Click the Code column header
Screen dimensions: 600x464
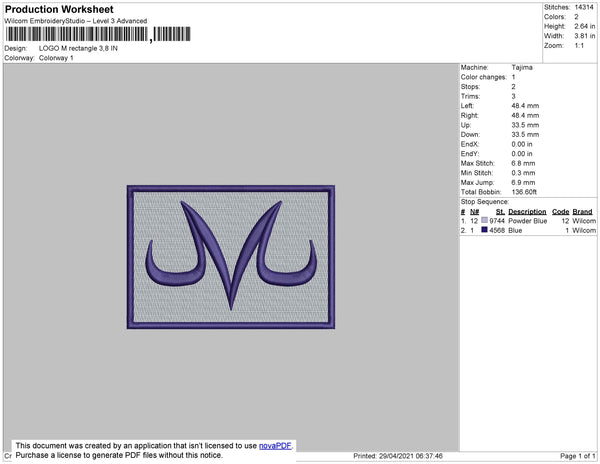(561, 212)
